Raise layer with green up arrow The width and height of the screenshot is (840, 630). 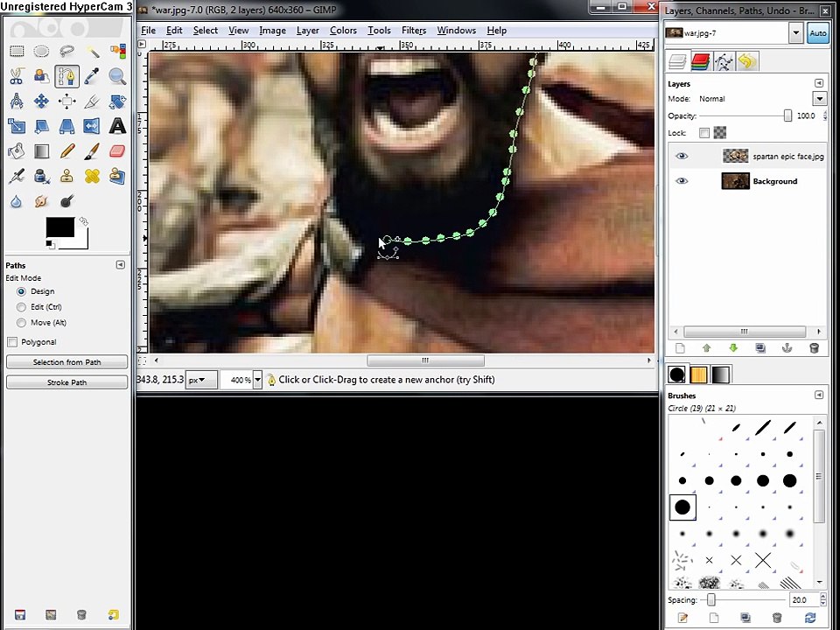pos(707,348)
